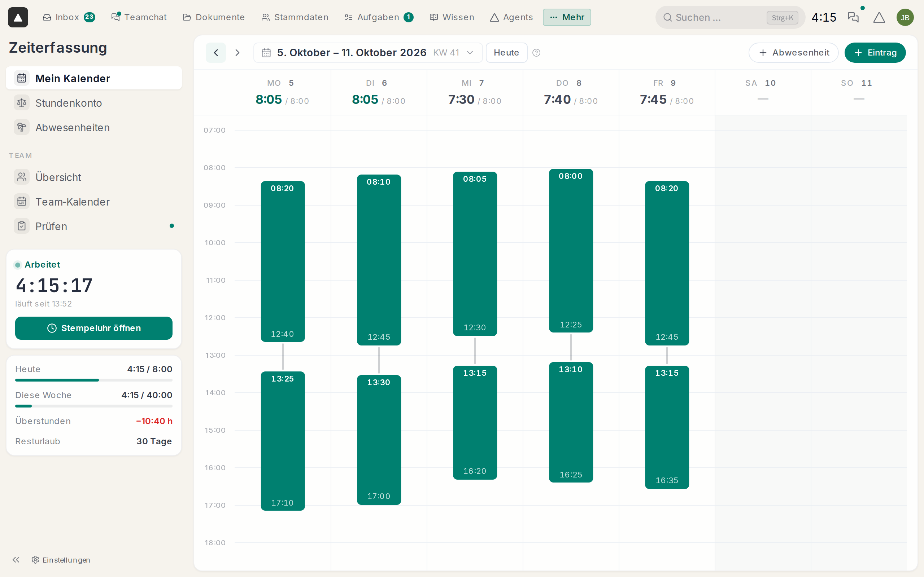Focus the Suchen search field
924x577 pixels.
tap(730, 17)
